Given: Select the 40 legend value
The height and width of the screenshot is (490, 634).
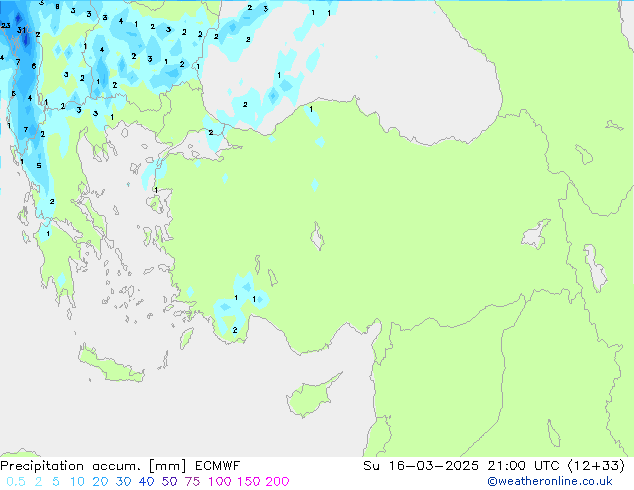Looking at the screenshot, I should tap(146, 482).
